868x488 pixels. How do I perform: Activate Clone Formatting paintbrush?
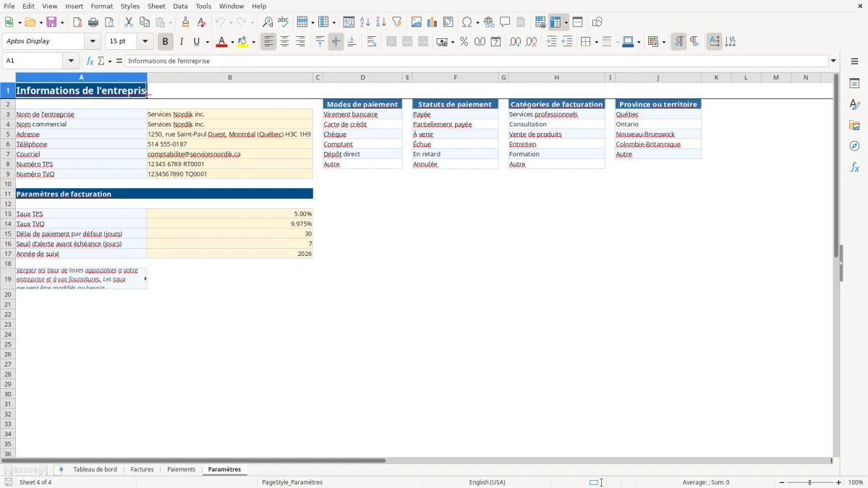[x=186, y=22]
